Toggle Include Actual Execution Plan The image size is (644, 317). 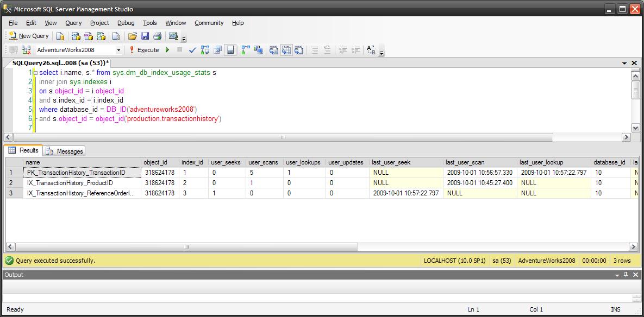(246, 50)
